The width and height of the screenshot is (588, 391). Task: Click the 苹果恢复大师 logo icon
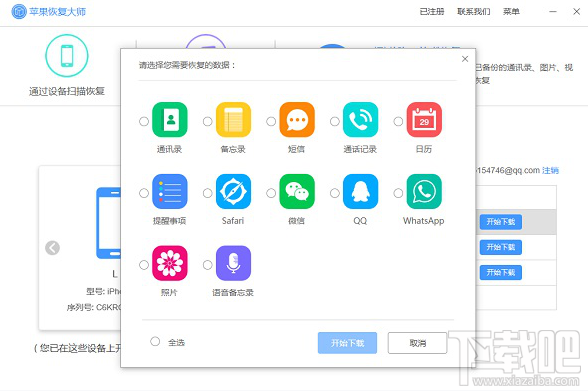pyautogui.click(x=19, y=12)
